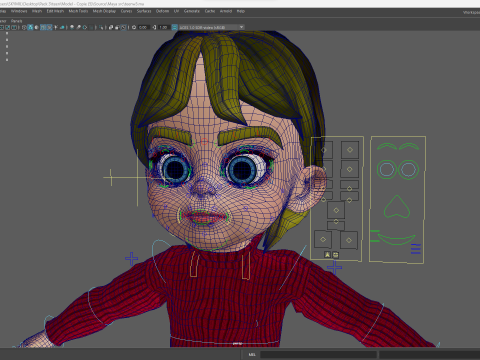
Task: Open the Panels menu of viewport
Action: coord(16,21)
